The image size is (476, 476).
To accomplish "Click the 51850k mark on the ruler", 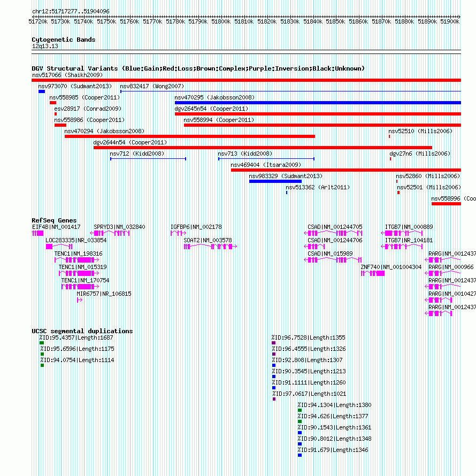I will [x=335, y=21].
